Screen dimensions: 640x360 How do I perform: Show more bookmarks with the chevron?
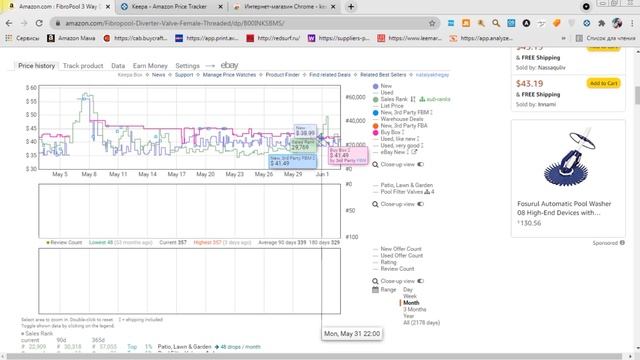(x=564, y=38)
